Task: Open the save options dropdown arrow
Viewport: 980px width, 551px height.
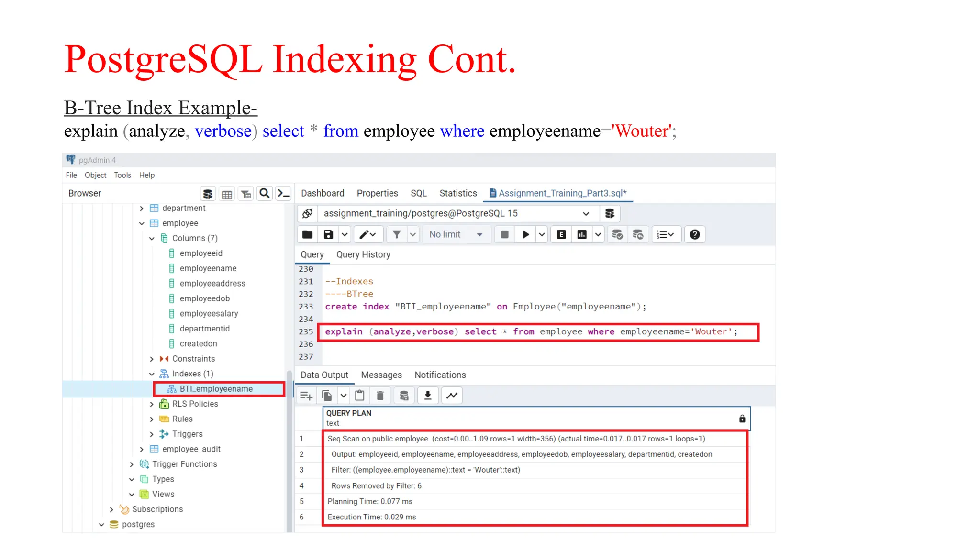Action: (345, 234)
